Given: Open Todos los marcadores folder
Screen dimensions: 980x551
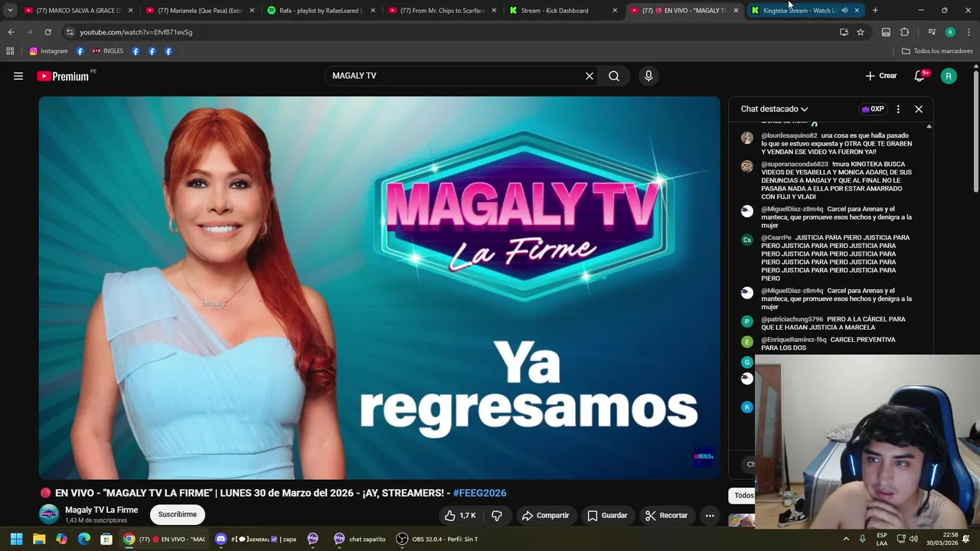Looking at the screenshot, I should 937,51.
